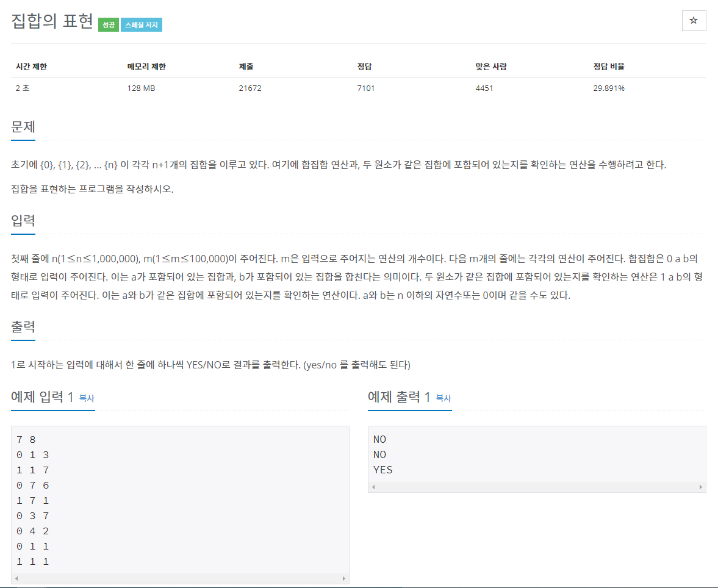Click the '0 4 2' line in example input
The width and height of the screenshot is (718, 588).
click(x=32, y=531)
